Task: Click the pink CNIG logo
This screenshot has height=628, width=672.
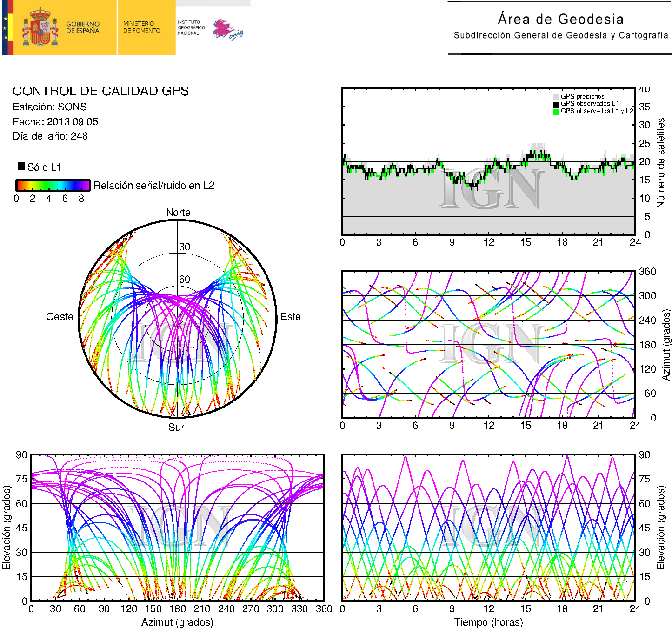Action: click(227, 30)
